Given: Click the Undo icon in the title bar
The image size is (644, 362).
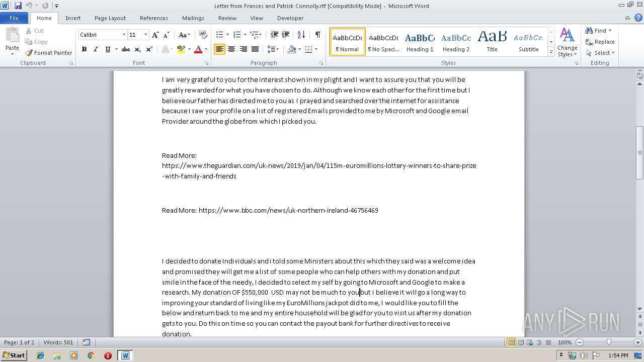Looking at the screenshot, I should [29, 6].
